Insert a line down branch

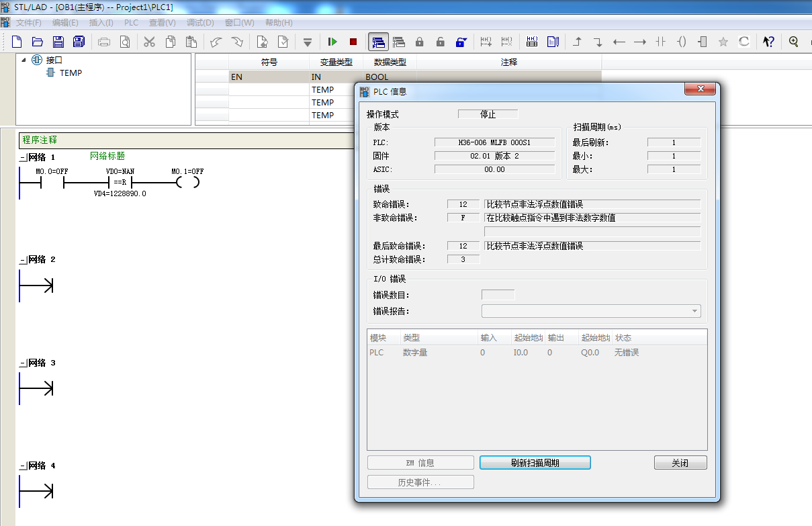598,42
